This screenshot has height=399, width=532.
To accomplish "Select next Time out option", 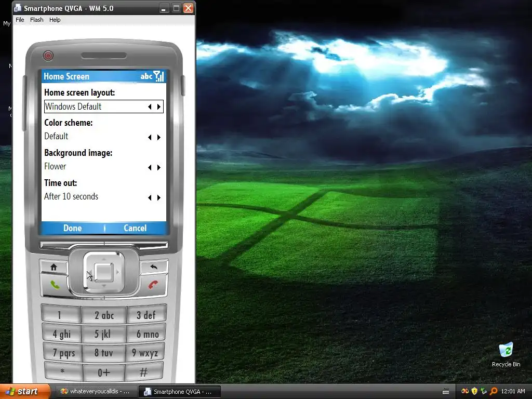I will point(159,198).
